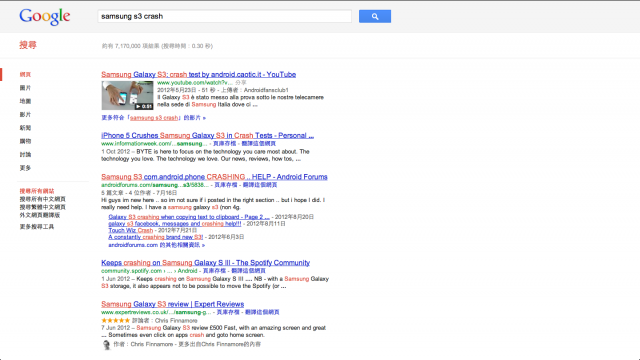This screenshot has height=360, width=640.
Task: Select 影片 (Videos) in the sidebar
Action: 25,114
